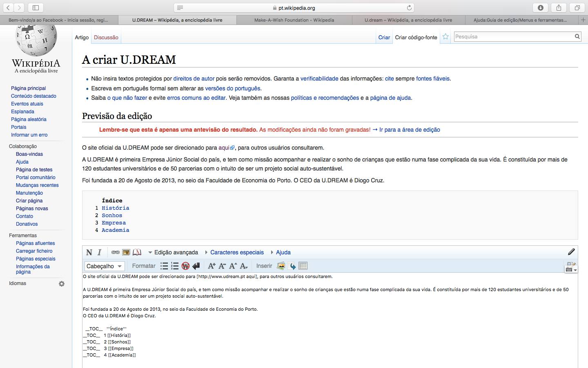Open the Cabeçalho heading dropdown
Viewport: 588px width, 368px height.
coord(105,266)
